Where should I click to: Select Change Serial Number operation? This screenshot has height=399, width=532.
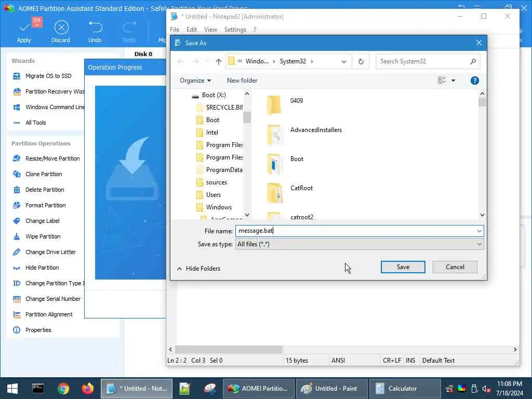(46, 299)
